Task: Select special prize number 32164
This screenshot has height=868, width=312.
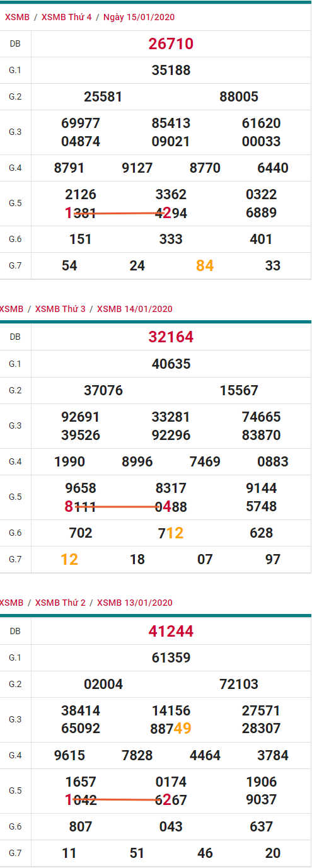Action: click(171, 337)
